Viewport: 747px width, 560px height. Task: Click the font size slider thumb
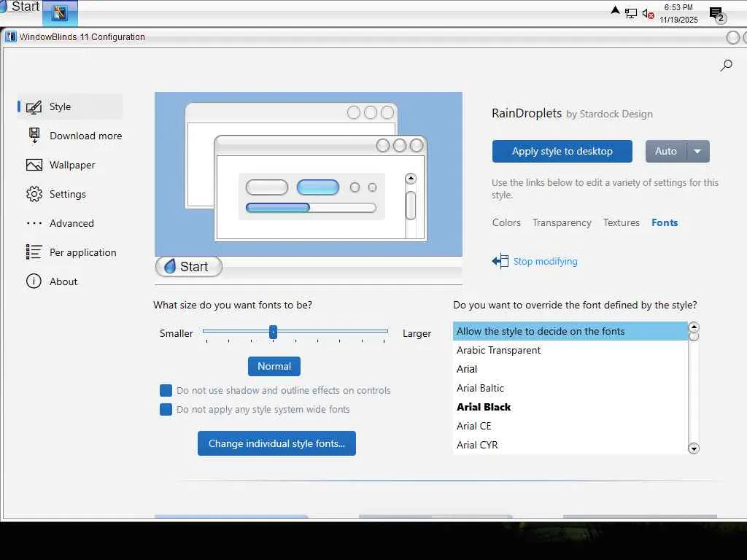click(x=273, y=332)
